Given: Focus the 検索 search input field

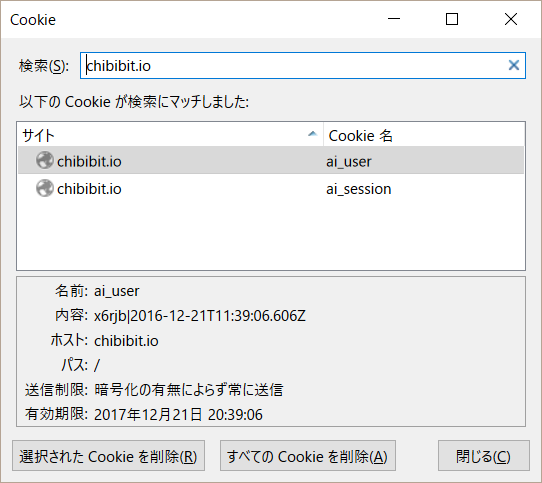Looking at the screenshot, I should 303,65.
